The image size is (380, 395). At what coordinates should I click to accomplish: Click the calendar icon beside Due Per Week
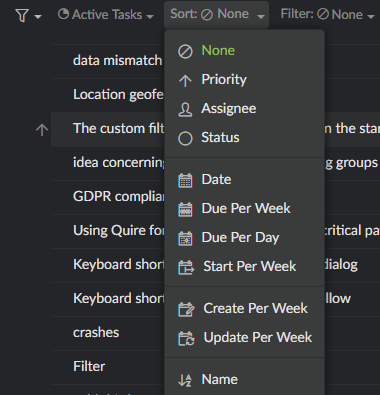(x=185, y=209)
